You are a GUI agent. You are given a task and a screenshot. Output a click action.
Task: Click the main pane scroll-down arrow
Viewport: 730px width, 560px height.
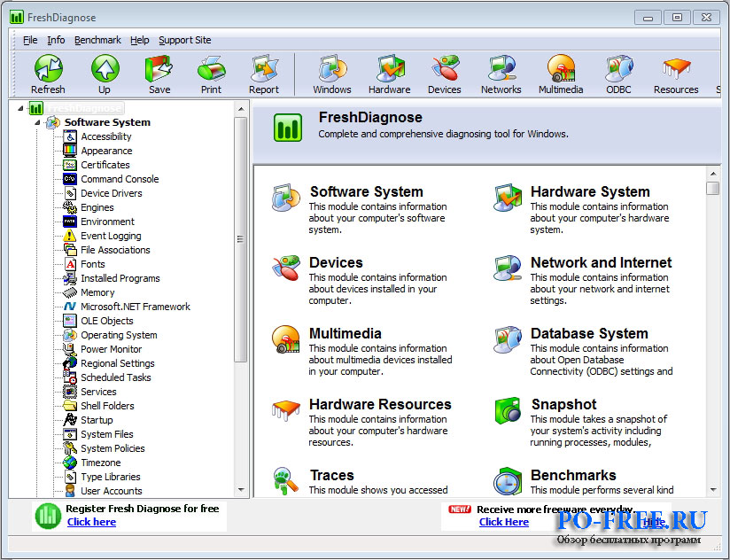coord(713,490)
